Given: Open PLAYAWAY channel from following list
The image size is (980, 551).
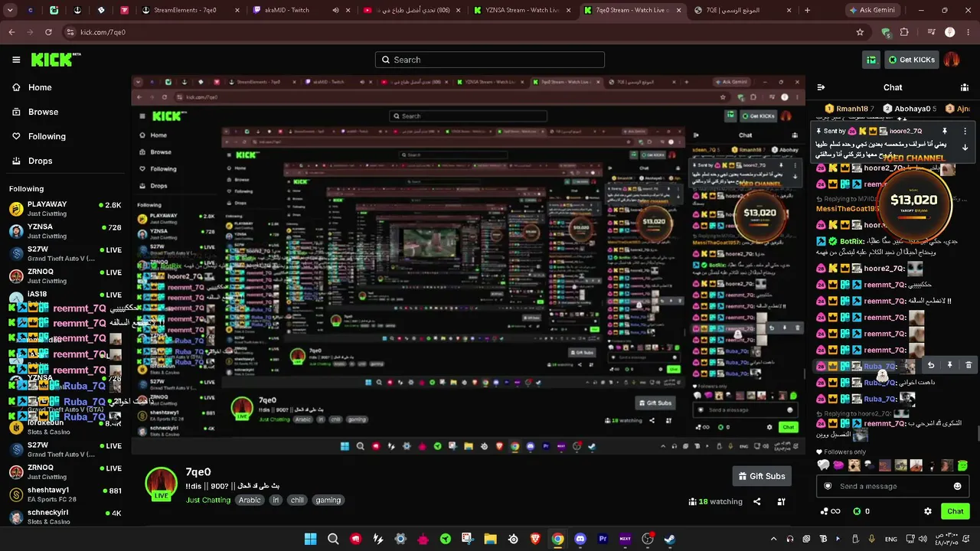Looking at the screenshot, I should (65, 209).
